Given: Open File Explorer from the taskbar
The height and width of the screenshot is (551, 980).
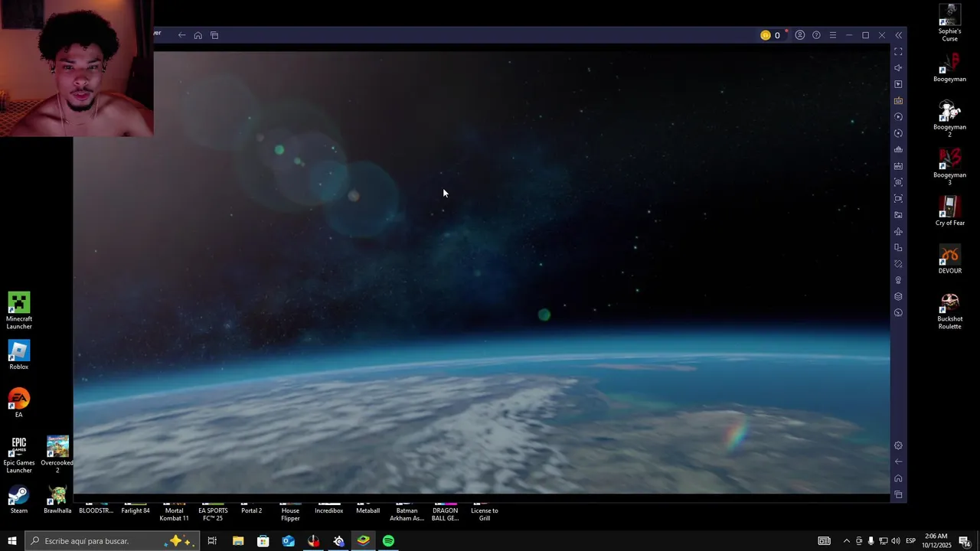Looking at the screenshot, I should click(x=238, y=541).
